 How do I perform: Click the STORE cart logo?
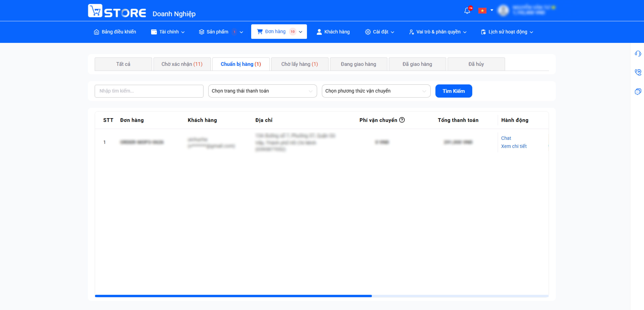pos(117,11)
